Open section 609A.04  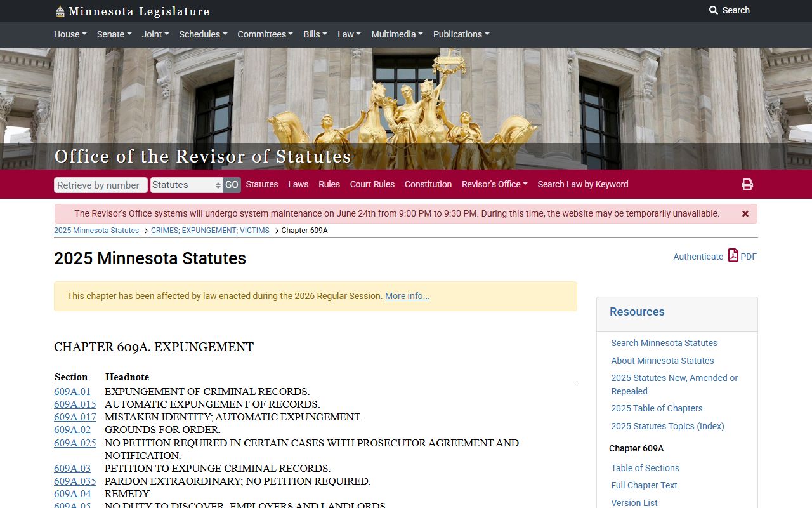point(72,494)
